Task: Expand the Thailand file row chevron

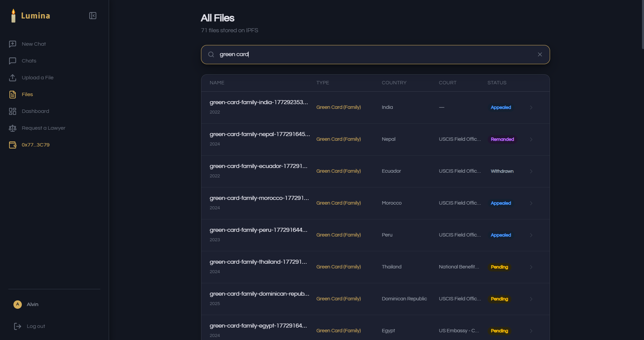Action: point(531,267)
